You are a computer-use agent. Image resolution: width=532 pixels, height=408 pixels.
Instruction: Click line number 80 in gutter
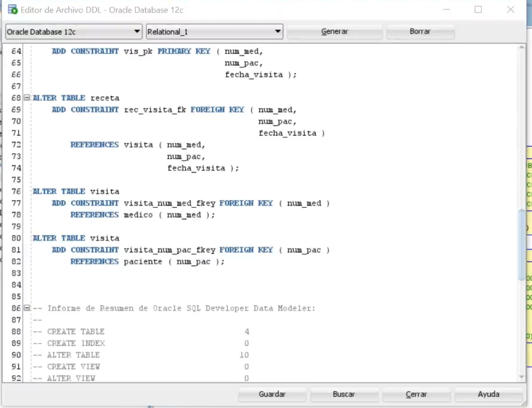(x=16, y=238)
